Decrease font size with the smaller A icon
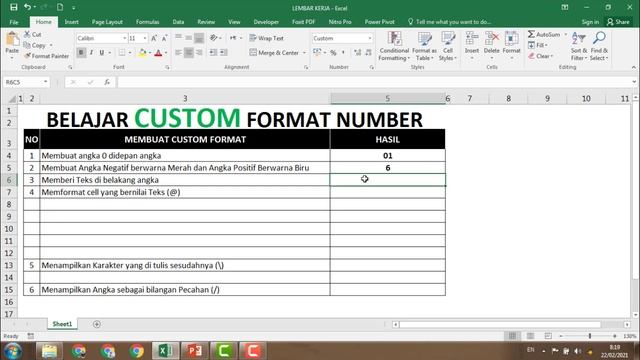The image size is (640, 360). point(164,38)
